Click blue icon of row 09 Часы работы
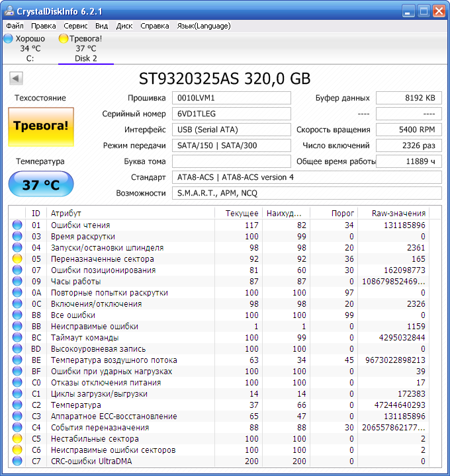 coord(17,281)
